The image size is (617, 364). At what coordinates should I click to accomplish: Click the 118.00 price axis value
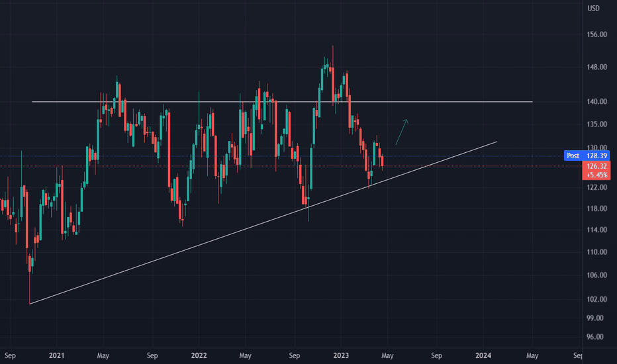[x=596, y=208]
